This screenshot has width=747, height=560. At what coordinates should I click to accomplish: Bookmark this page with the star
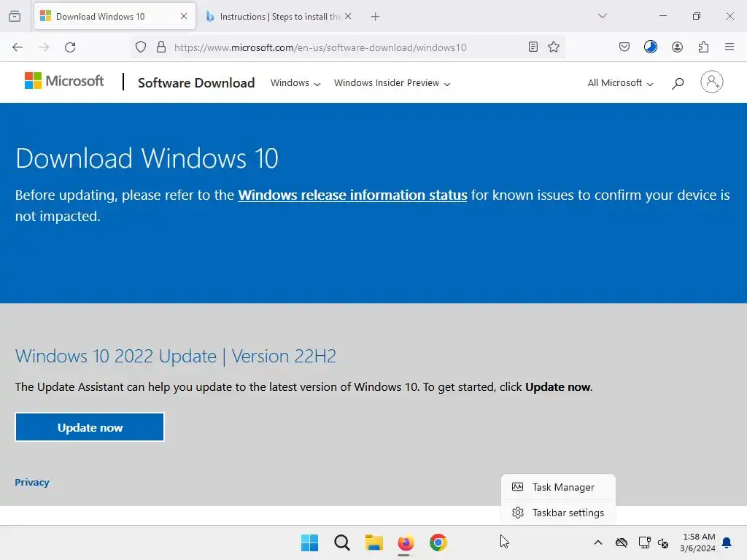coord(554,47)
